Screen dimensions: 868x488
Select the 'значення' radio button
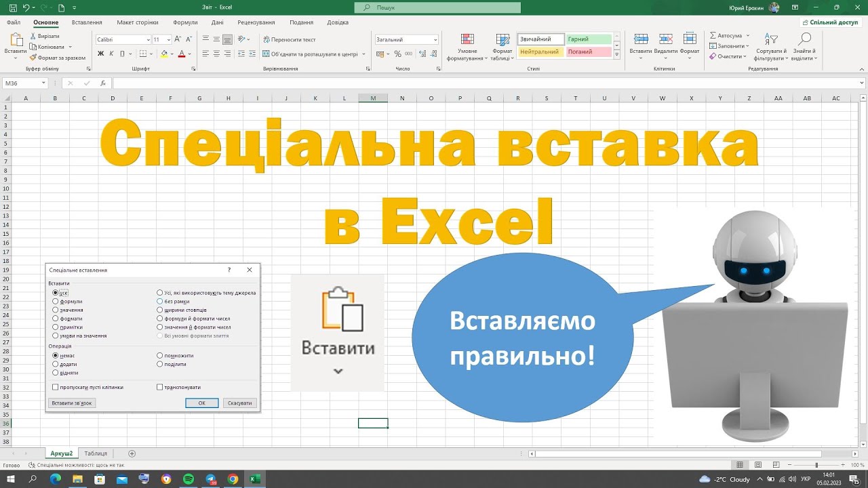tap(56, 310)
